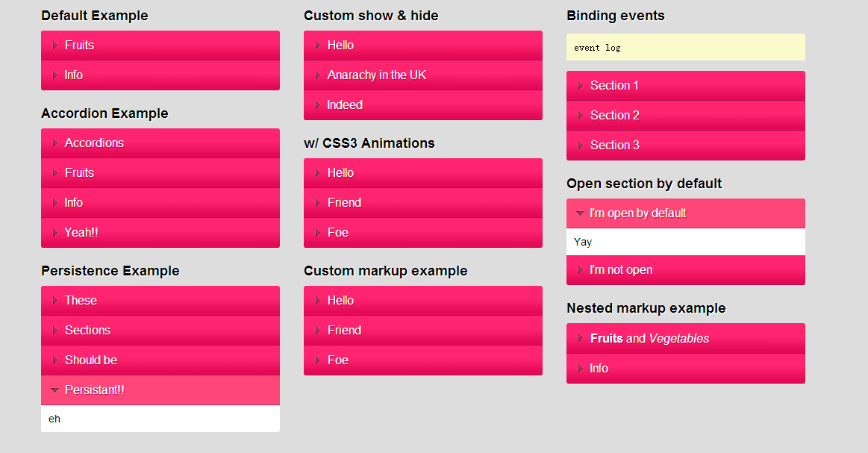Expand Foe under Custom markup example
The height and width of the screenshot is (453, 868).
tap(423, 360)
